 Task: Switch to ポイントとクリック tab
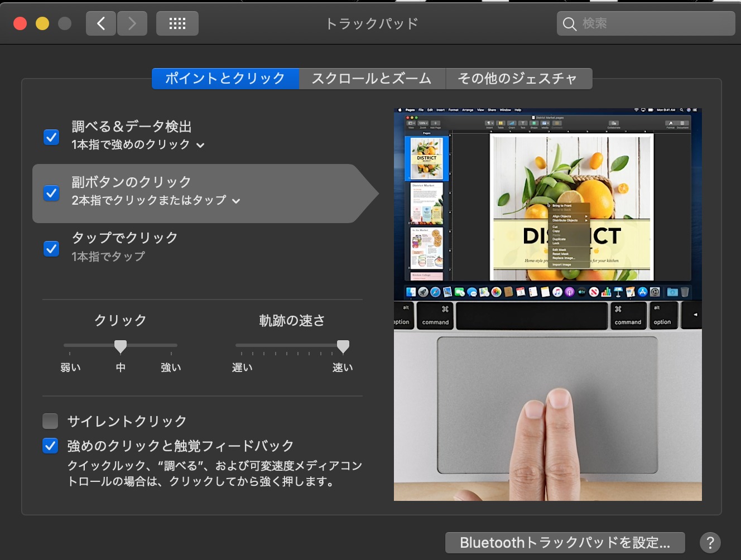coord(225,79)
